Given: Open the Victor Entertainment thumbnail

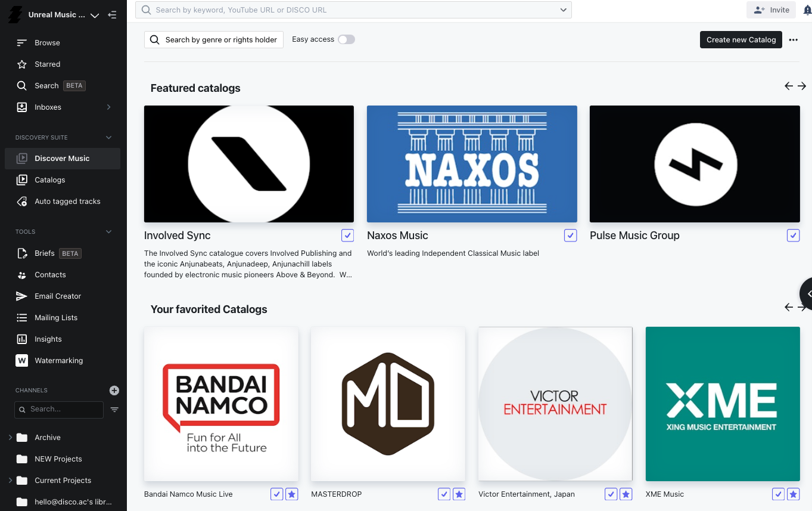Looking at the screenshot, I should click(x=555, y=404).
